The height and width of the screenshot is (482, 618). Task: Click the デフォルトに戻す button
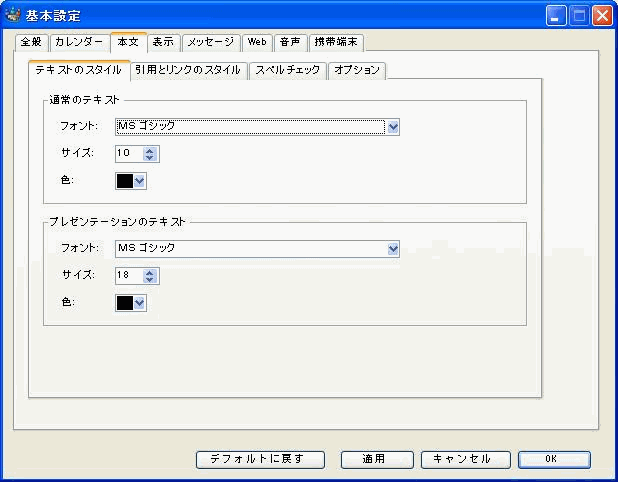[x=262, y=459]
